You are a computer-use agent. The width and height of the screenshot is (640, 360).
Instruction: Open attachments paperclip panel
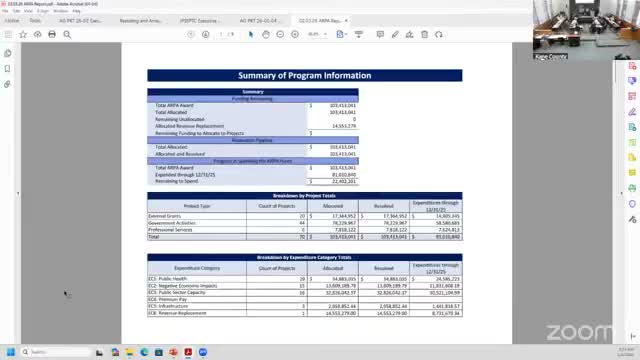pyautogui.click(x=7, y=84)
